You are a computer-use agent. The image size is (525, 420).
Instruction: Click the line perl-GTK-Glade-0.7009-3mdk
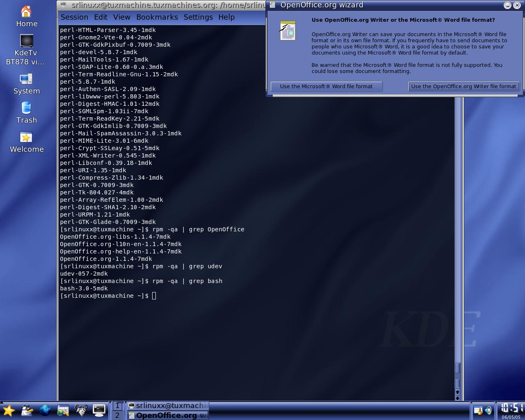(108, 222)
